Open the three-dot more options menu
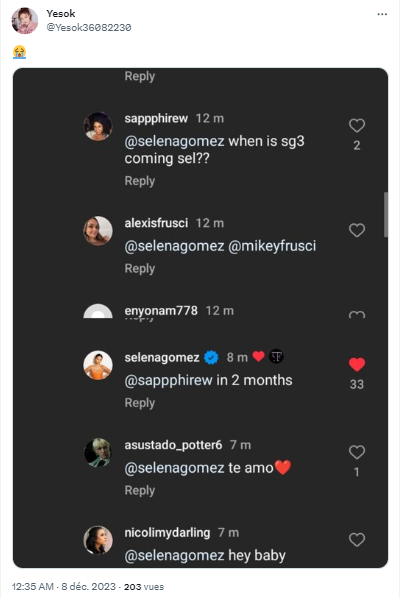 382,14
